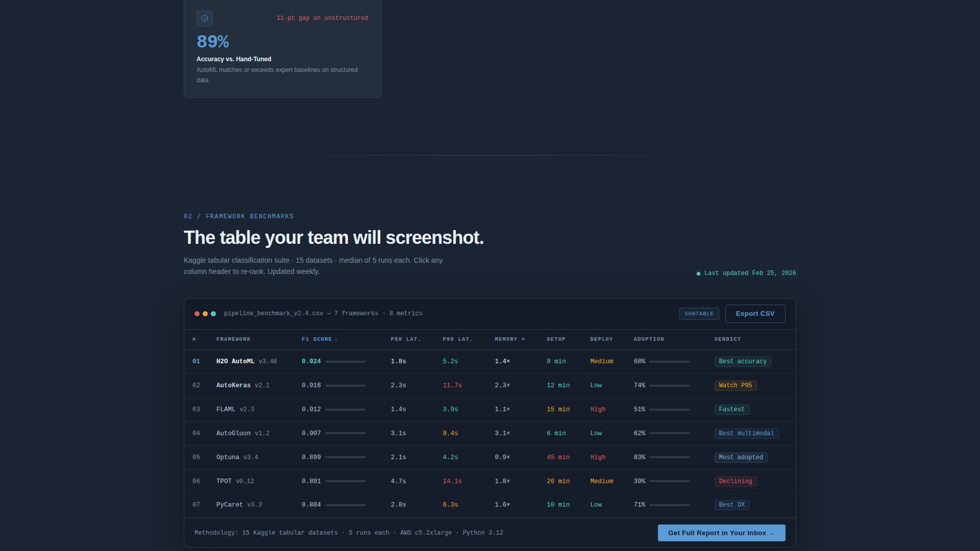Sort by the MEMORY × column header
Image resolution: width=980 pixels, height=551 pixels.
coord(509,339)
